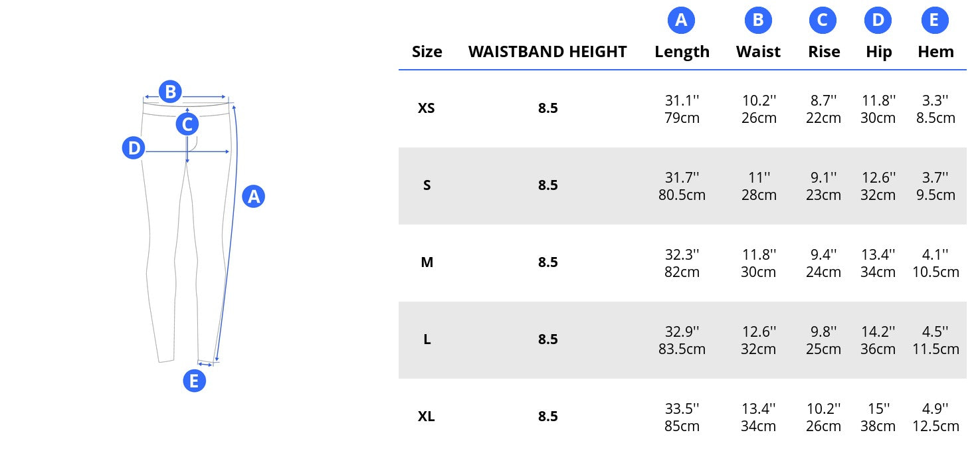
Task: Click the blue C circle above Rise
Action: pos(823,21)
